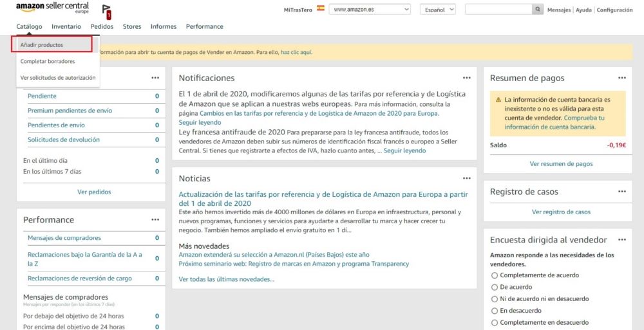Image resolution: width=644 pixels, height=330 pixels.
Task: Open 'Solicitudes de devolución' link
Action: coord(64,140)
